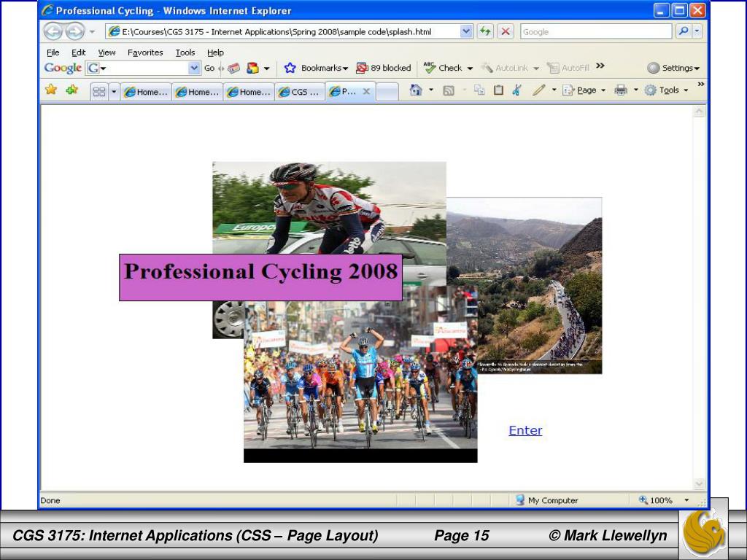Click the Copy icon in command bar
Viewport: 747px width, 560px height.
tap(479, 90)
